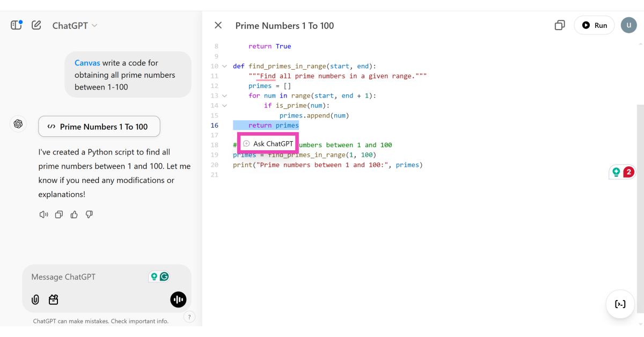The height and width of the screenshot is (337, 644).
Task: Play the response aloud with speaker icon
Action: [43, 215]
